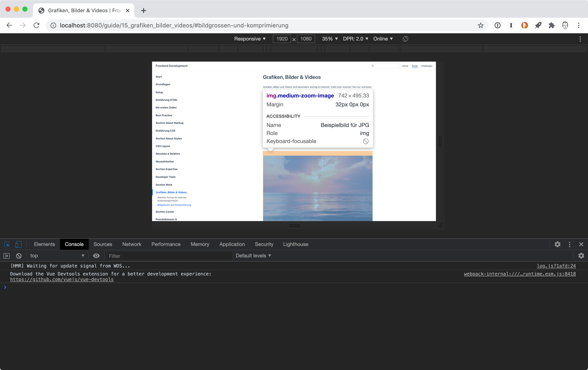Image resolution: width=588 pixels, height=370 pixels.
Task: Open the Responsive device dropdown
Action: [x=250, y=39]
